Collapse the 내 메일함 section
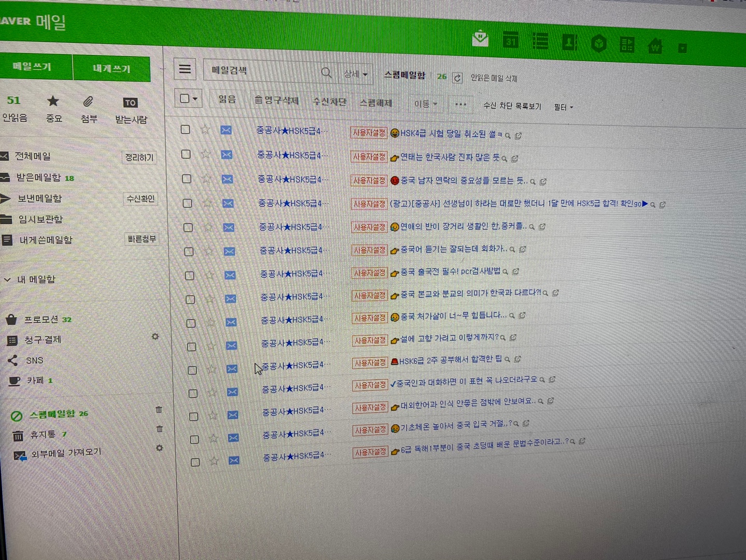The width and height of the screenshot is (746, 560). tap(7, 279)
